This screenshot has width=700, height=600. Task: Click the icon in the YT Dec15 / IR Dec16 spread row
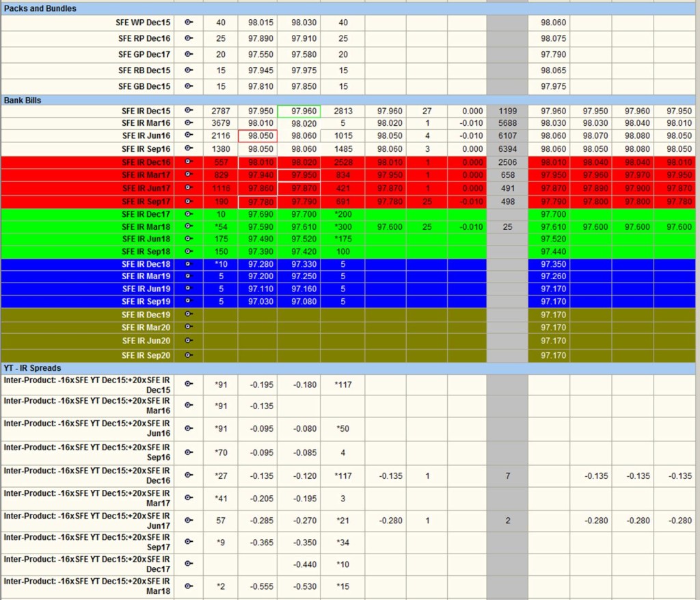click(x=189, y=475)
